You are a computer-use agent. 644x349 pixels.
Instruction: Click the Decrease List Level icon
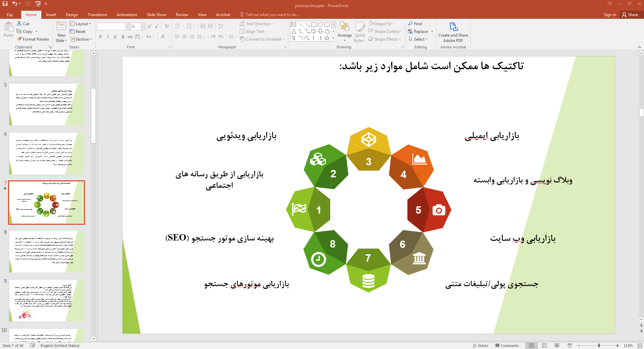(203, 26)
